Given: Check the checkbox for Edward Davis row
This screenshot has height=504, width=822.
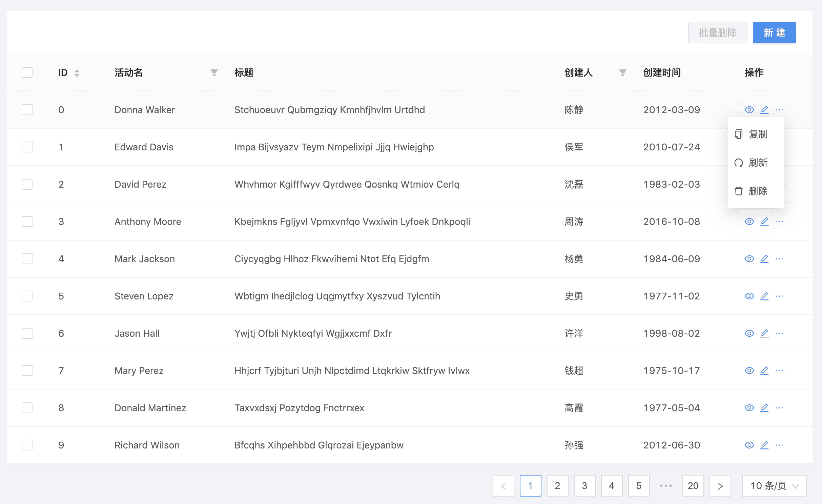Looking at the screenshot, I should 27,147.
